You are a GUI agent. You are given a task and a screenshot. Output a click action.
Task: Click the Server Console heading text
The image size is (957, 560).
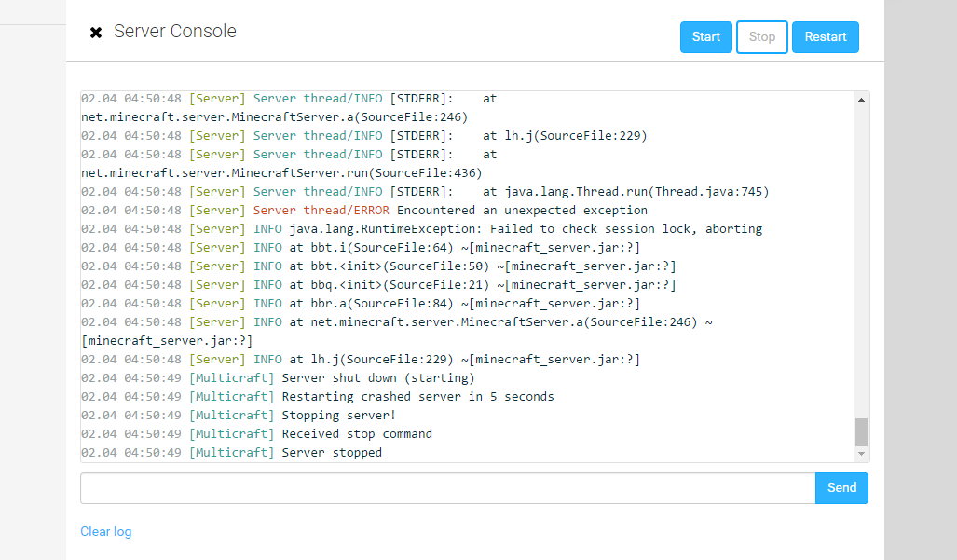(174, 32)
